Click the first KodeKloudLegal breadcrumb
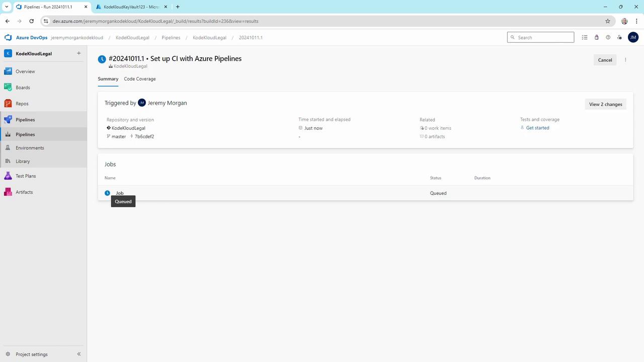644x362 pixels. (x=132, y=38)
